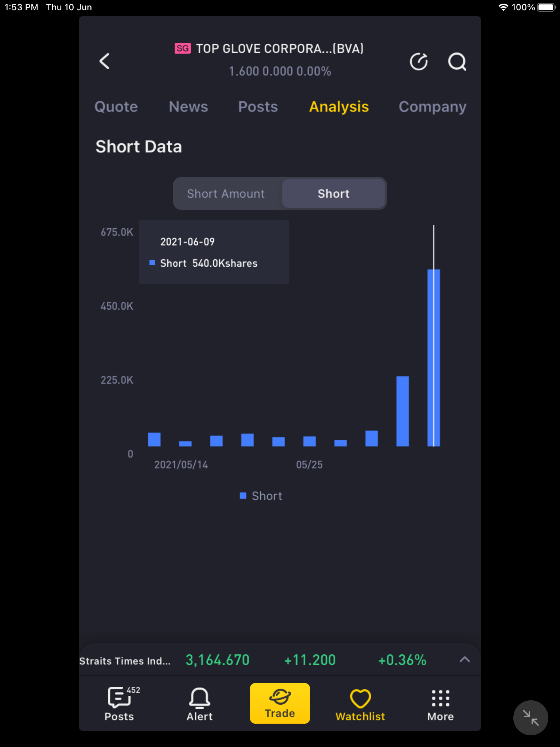Select the Short segment option
The image size is (560, 747).
tap(333, 194)
